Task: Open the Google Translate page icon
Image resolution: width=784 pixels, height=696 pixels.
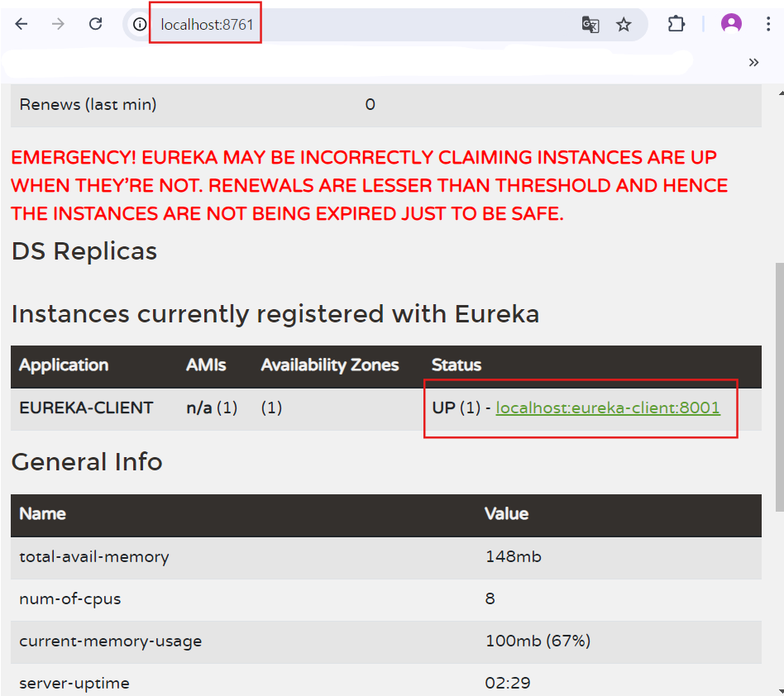Action: 590,24
